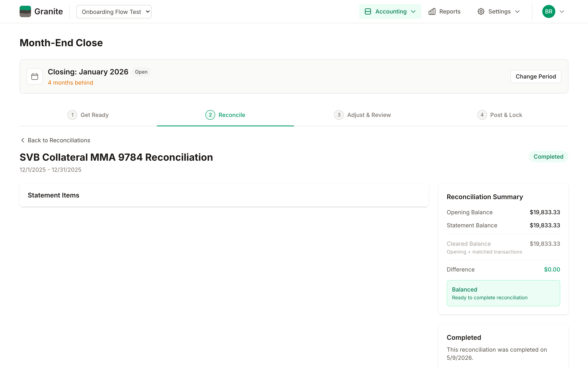
Task: Click the Opening Balance $19,833.33 value
Action: tap(545, 212)
